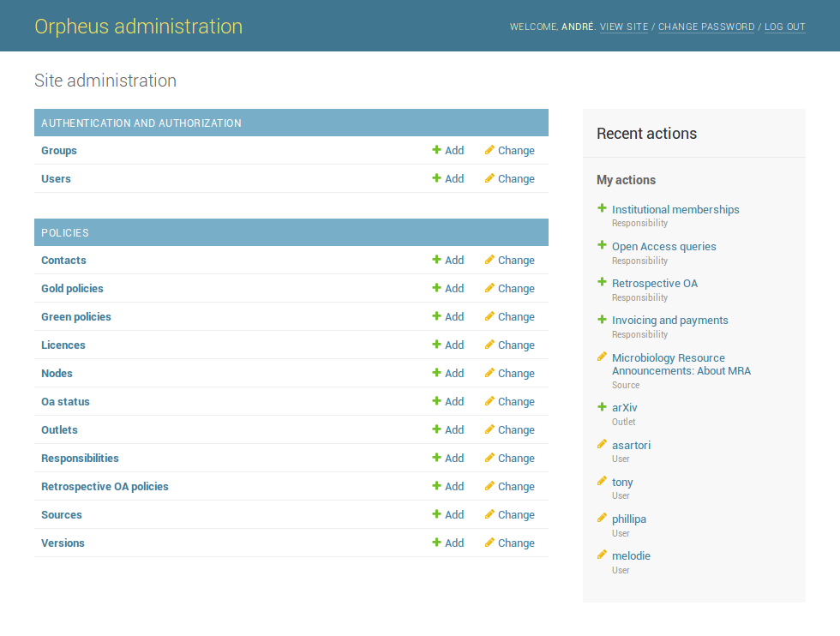Screen dimensions: 840x636
Task: Open recent action for user asartori
Action: point(631,446)
